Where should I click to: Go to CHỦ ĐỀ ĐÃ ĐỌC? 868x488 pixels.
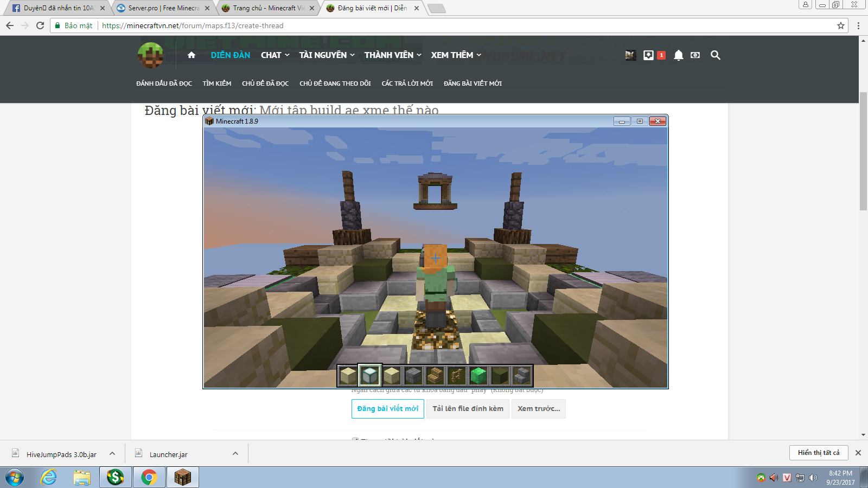[265, 84]
